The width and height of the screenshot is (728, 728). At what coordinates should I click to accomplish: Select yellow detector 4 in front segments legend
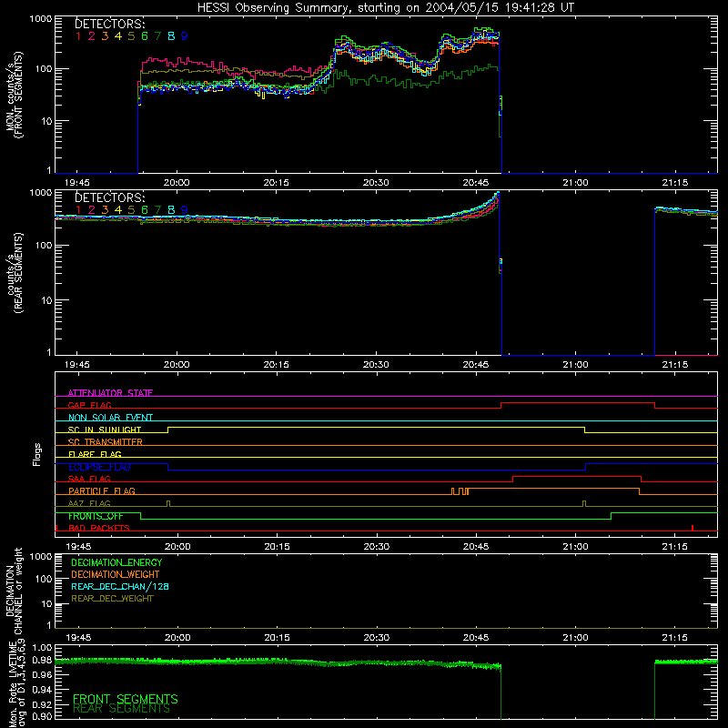(x=118, y=36)
